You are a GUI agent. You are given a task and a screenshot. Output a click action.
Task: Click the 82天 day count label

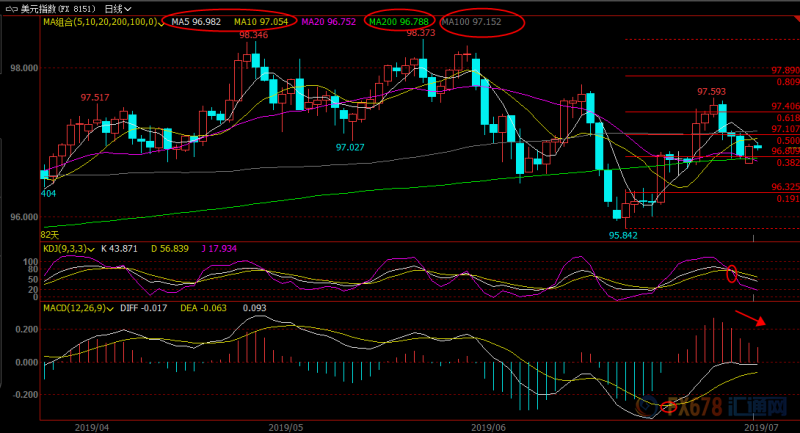(x=50, y=235)
